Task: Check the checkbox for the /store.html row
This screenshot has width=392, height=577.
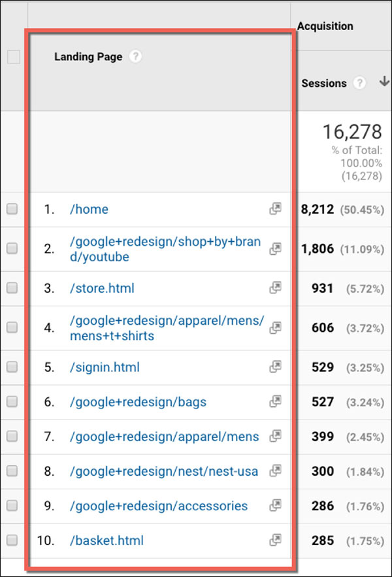Action: click(x=11, y=288)
